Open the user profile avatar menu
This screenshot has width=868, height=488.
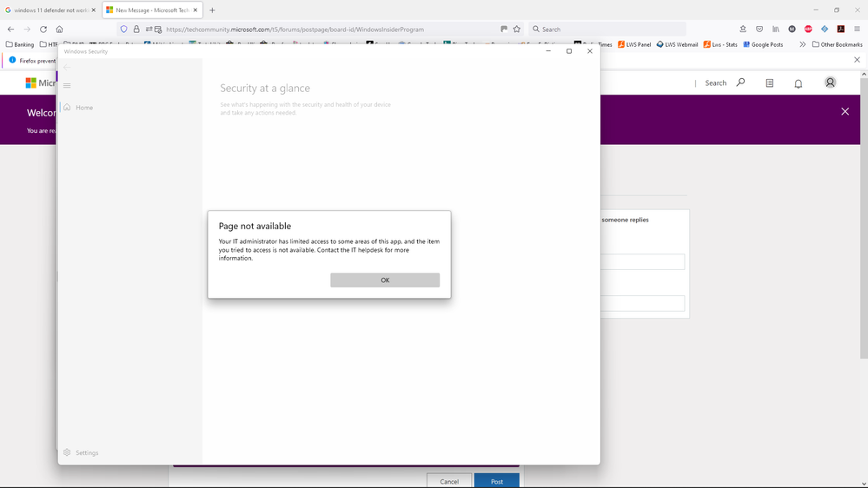[830, 82]
